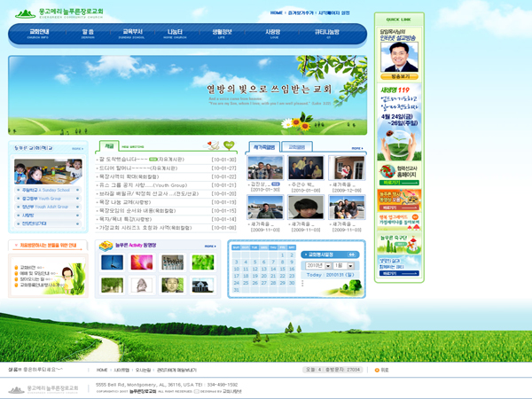532x399 pixels.
Task: Open the first post in the notice list
Action: (146, 159)
